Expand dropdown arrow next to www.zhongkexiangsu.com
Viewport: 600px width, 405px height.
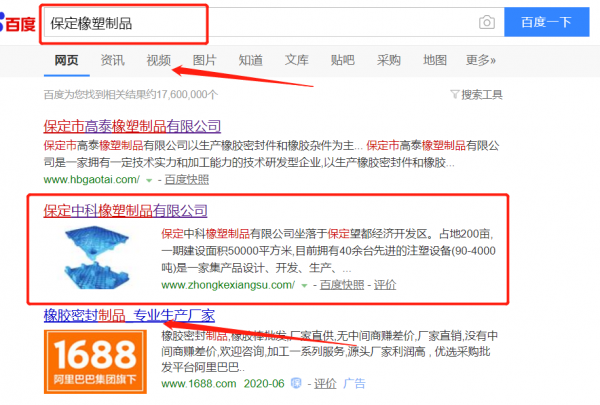coord(304,285)
